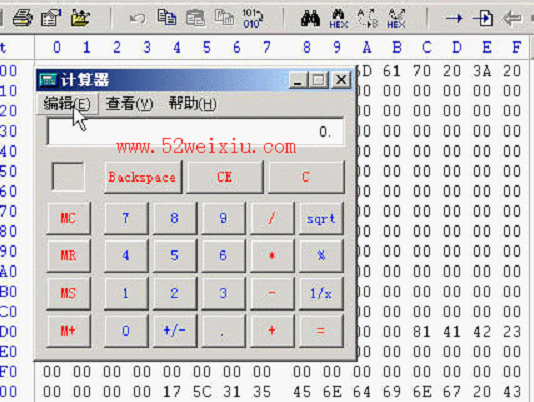Click the sqrt calculator button
Image resolution: width=534 pixels, height=402 pixels.
pos(321,218)
